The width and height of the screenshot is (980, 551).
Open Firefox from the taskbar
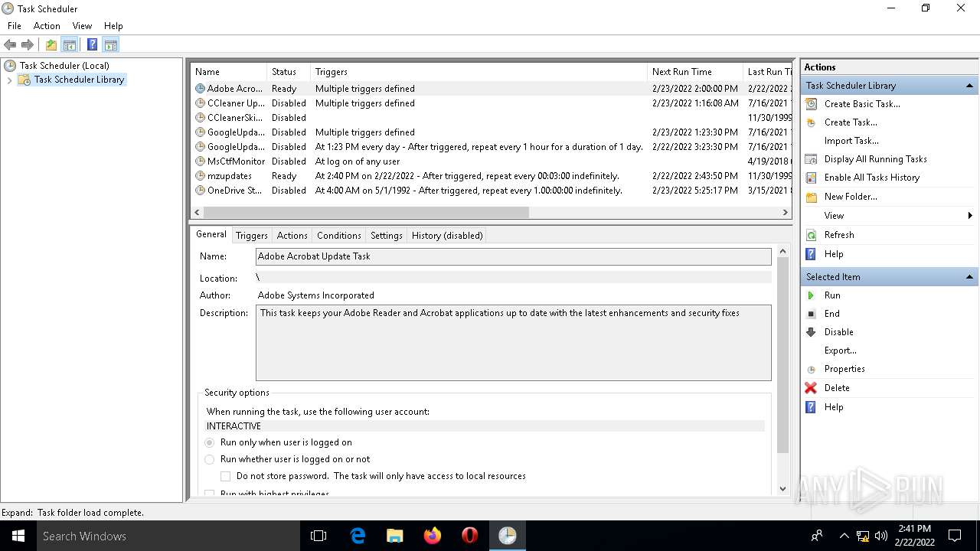(433, 536)
